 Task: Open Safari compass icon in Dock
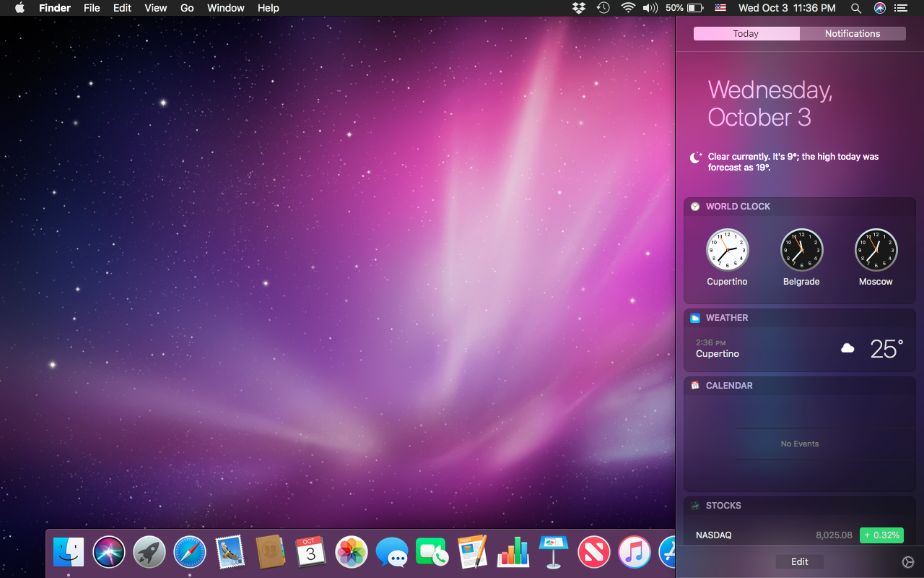point(190,553)
